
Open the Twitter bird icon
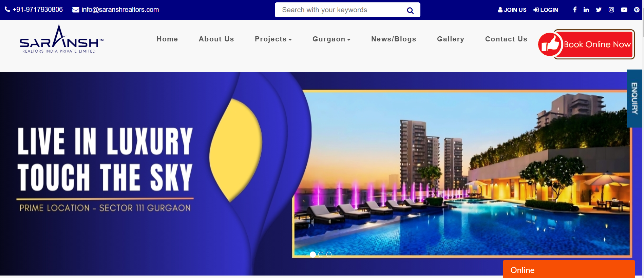pos(599,10)
